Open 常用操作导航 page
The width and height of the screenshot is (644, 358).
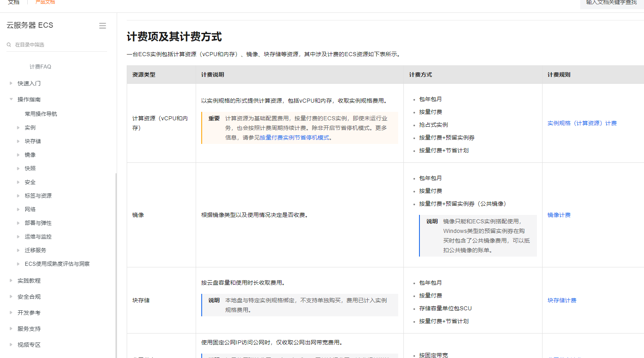coord(41,114)
